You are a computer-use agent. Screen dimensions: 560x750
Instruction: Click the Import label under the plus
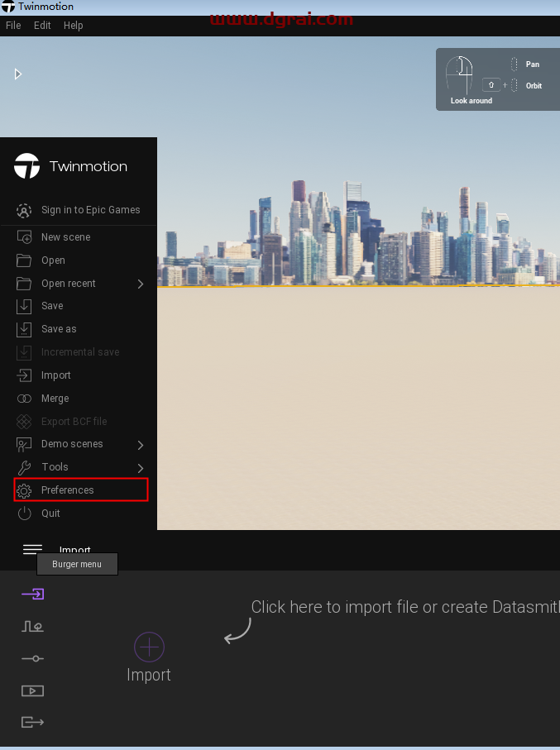pyautogui.click(x=148, y=675)
